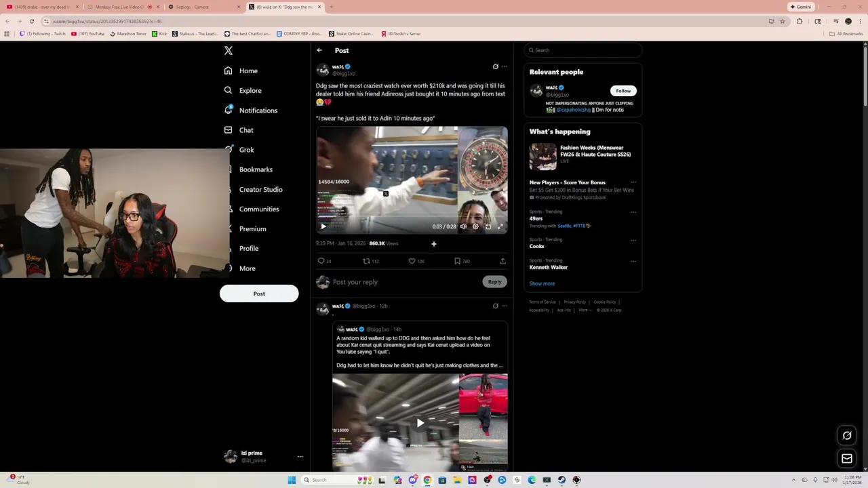Open more options for New Players promo
This screenshot has width=868, height=488.
pyautogui.click(x=633, y=182)
